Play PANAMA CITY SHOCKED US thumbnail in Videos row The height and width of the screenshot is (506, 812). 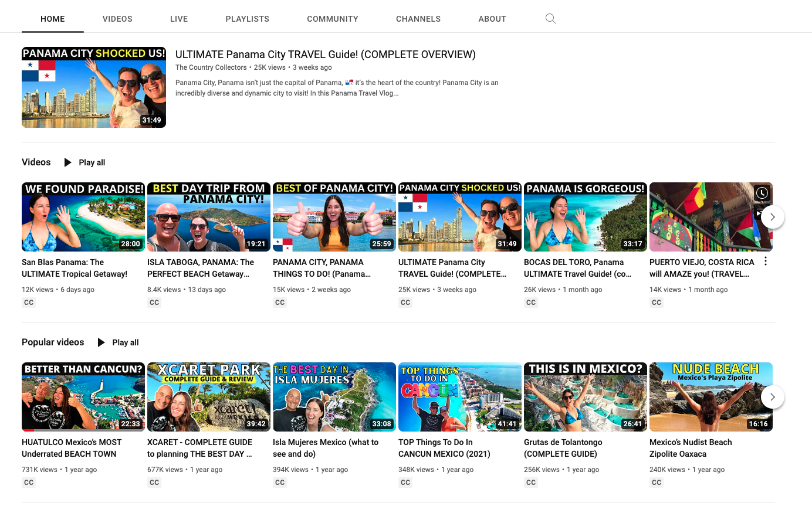[460, 217]
